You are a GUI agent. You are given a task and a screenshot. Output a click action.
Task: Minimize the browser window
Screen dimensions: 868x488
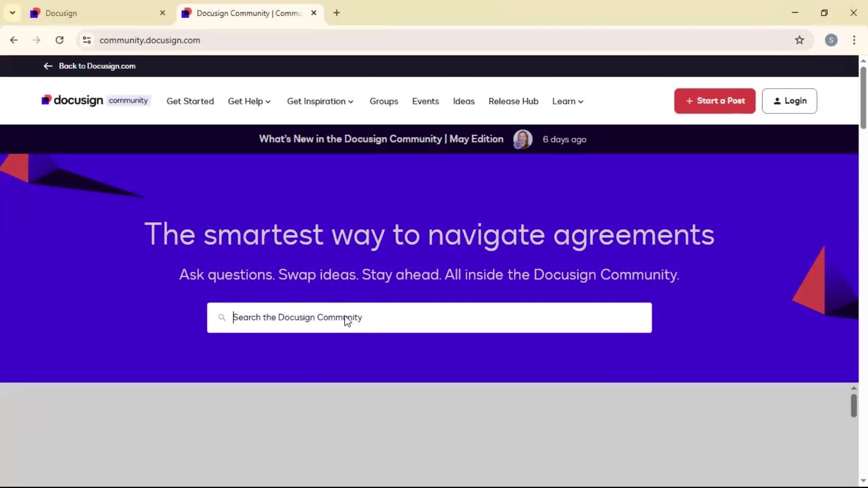[795, 13]
